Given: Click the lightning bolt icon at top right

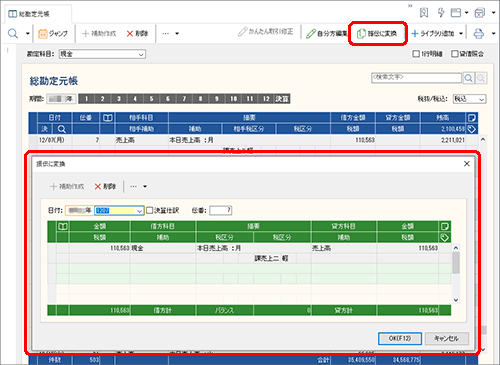Looking at the screenshot, I should pos(441,13).
